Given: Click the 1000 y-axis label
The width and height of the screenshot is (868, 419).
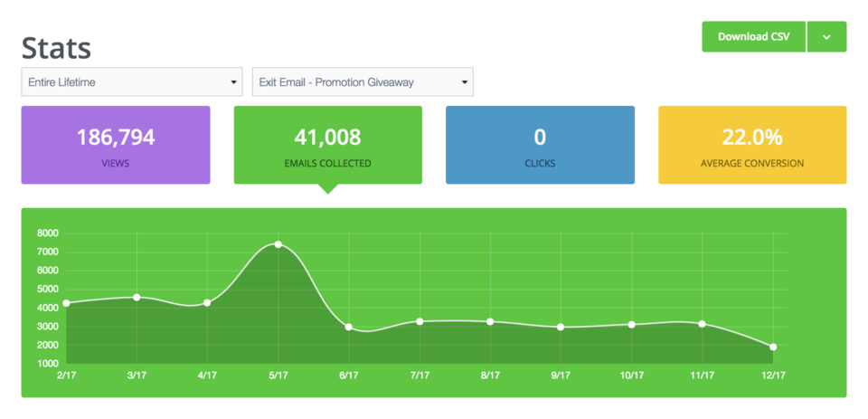Looking at the screenshot, I should 48,364.
